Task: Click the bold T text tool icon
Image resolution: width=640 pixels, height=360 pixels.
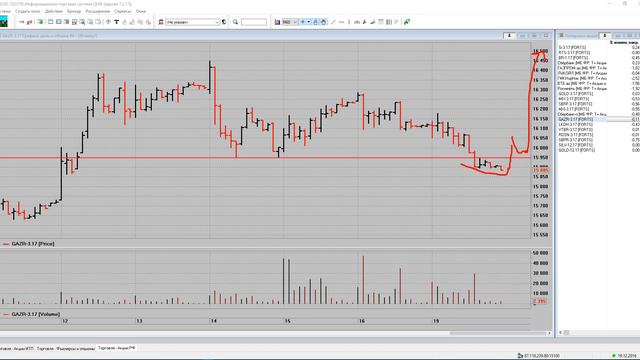Action: click(x=116, y=22)
